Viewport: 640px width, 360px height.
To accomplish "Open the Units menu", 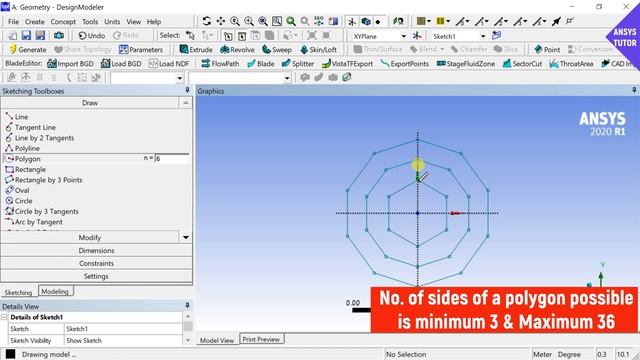I will point(112,22).
